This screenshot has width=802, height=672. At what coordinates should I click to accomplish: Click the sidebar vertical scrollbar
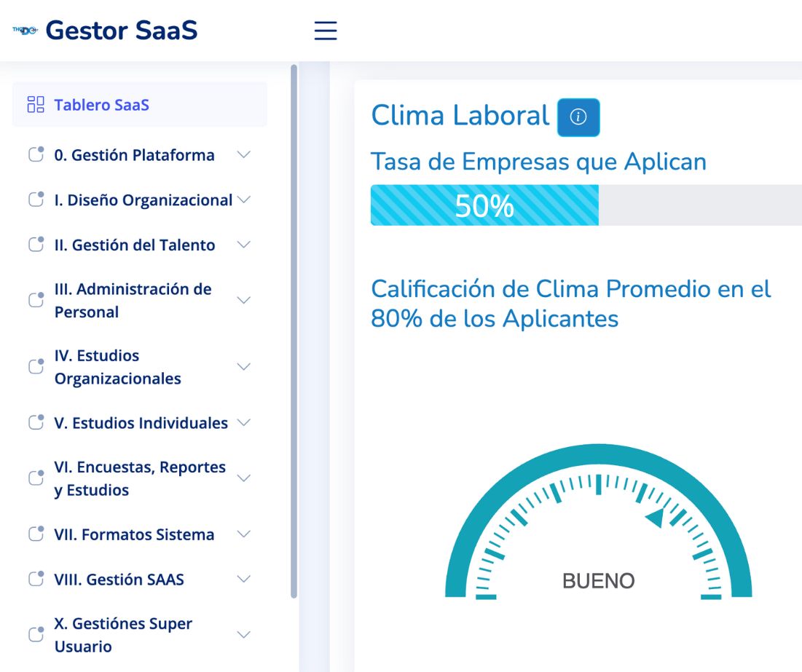coord(294,331)
